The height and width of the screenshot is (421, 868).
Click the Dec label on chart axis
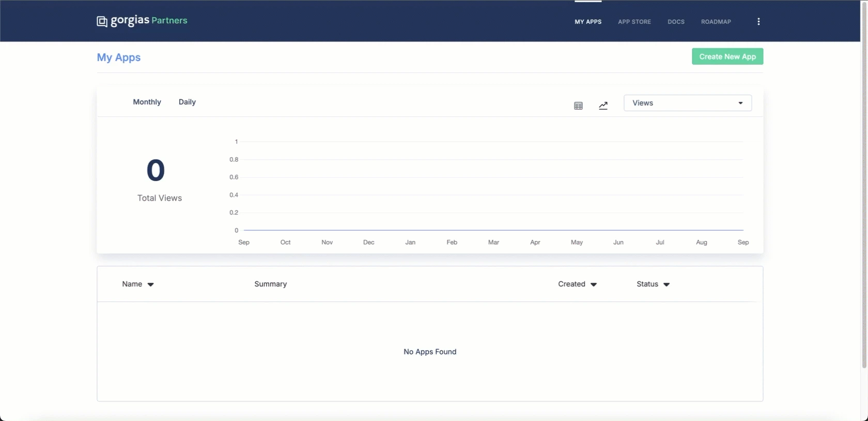[x=368, y=242]
